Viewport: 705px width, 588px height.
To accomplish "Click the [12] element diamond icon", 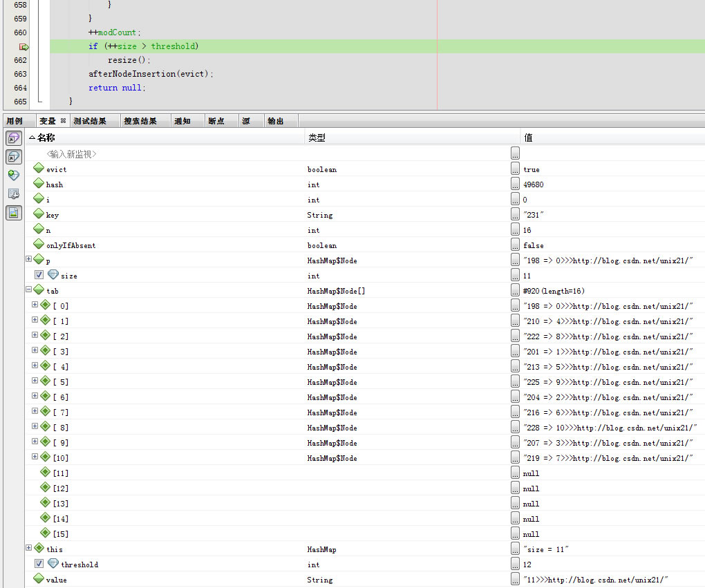I will point(45,487).
